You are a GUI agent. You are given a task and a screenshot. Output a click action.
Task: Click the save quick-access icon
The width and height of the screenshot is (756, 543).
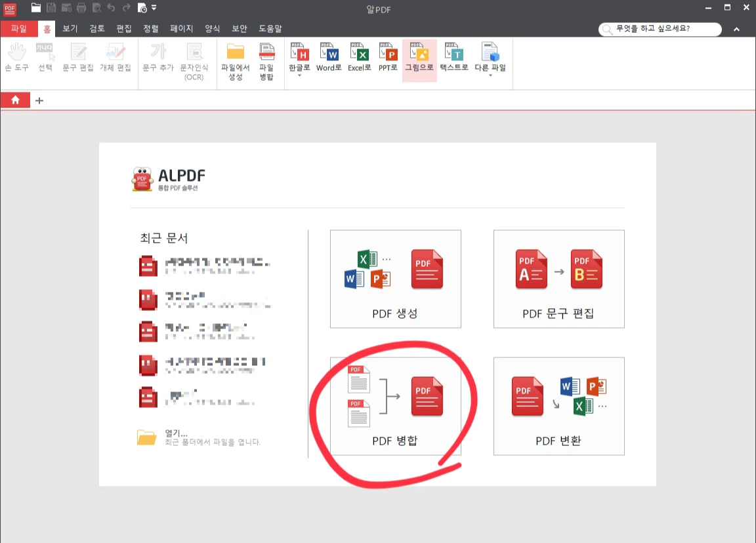pyautogui.click(x=51, y=8)
